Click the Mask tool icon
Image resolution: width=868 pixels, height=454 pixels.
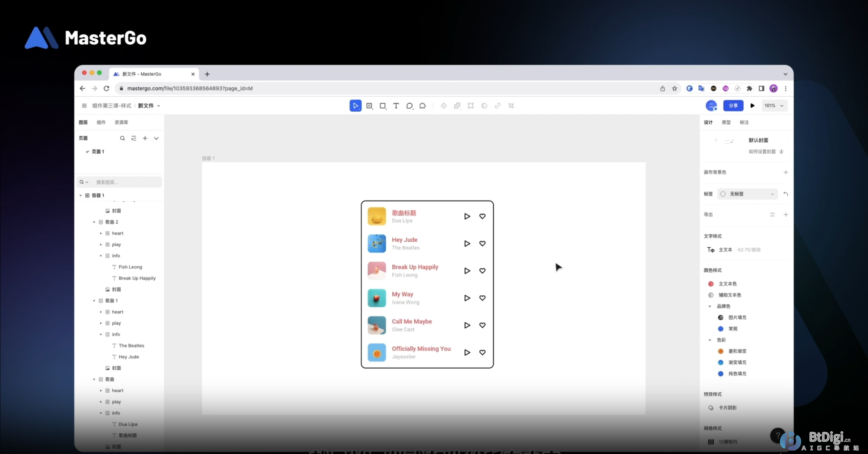click(484, 106)
